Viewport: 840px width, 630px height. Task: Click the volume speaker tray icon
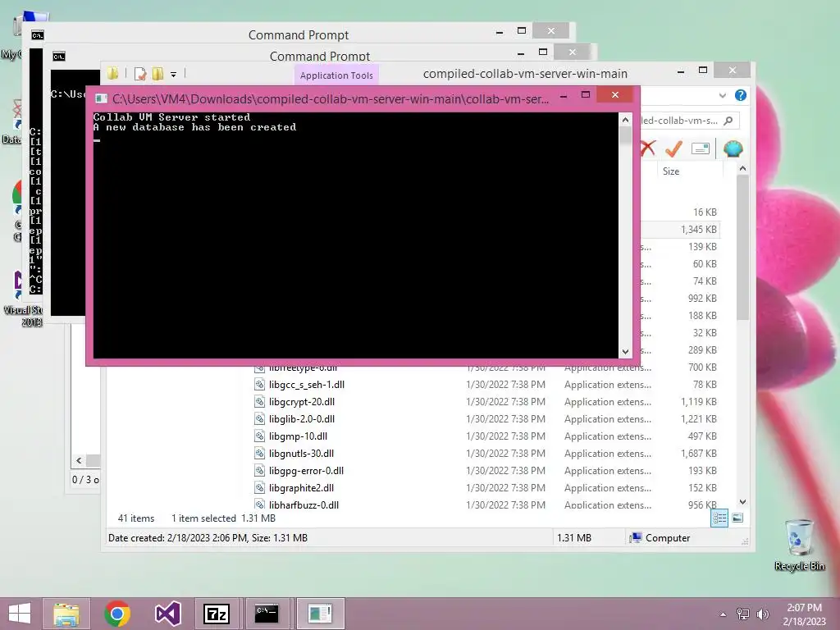click(763, 614)
